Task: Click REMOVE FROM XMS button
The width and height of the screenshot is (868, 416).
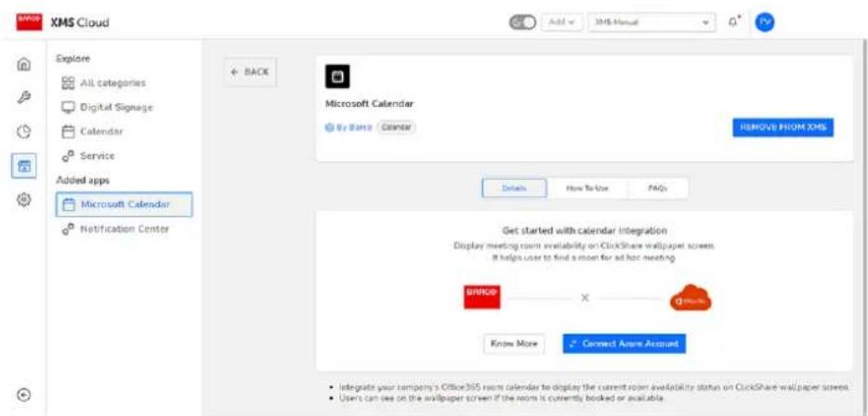Action: (783, 127)
